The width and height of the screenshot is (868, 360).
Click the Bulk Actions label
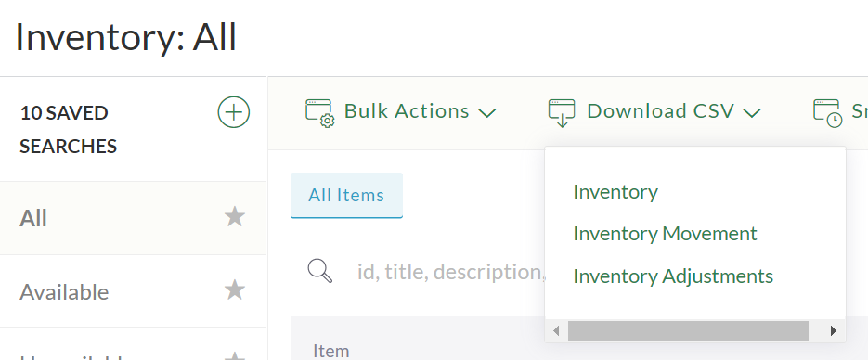pos(407,111)
